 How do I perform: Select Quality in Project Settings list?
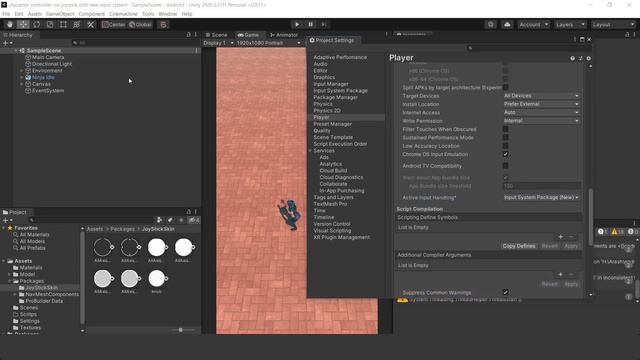coord(322,131)
